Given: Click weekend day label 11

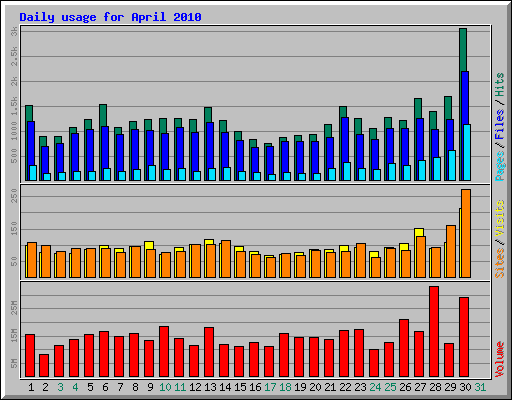Looking at the screenshot, I should coord(180,387).
